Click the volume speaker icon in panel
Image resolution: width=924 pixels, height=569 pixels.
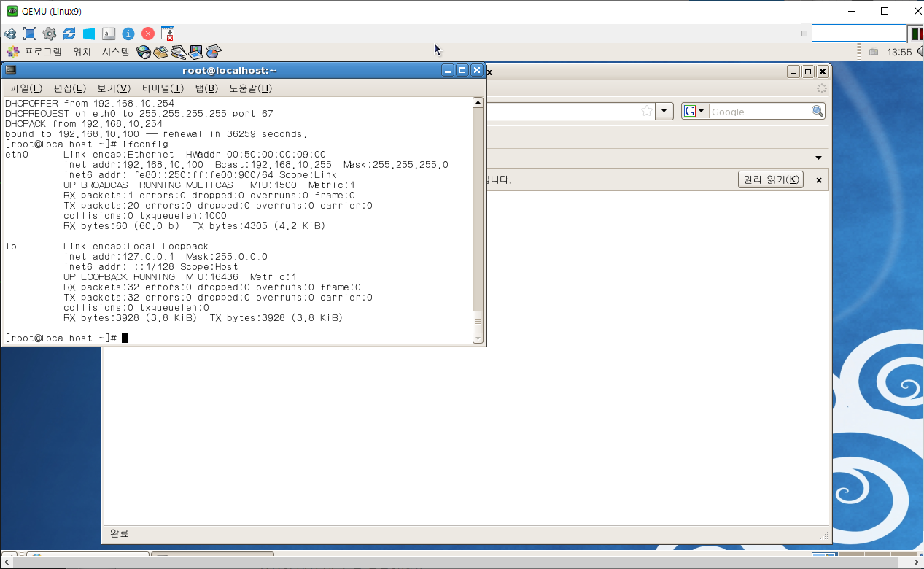point(920,52)
